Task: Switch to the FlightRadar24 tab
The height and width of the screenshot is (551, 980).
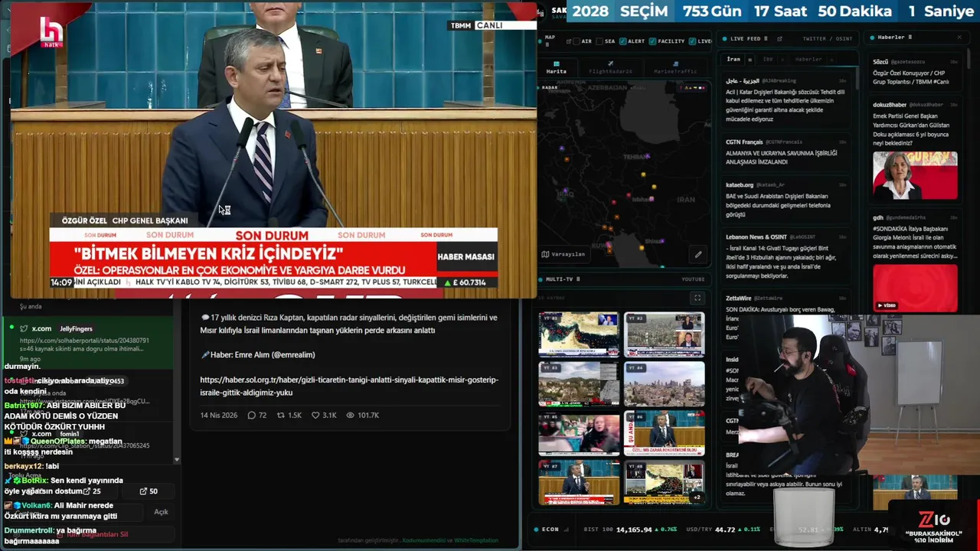Action: click(610, 67)
